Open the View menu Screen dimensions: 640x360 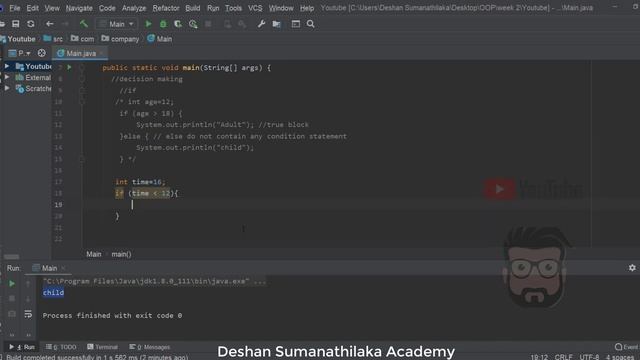pos(52,8)
